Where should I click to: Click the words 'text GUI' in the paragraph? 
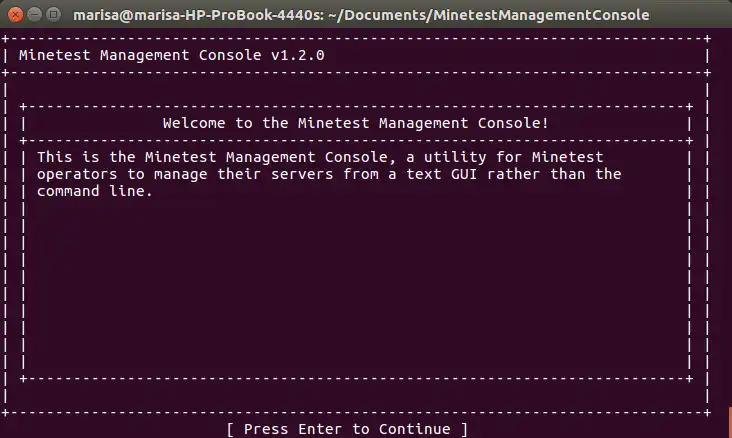click(442, 174)
